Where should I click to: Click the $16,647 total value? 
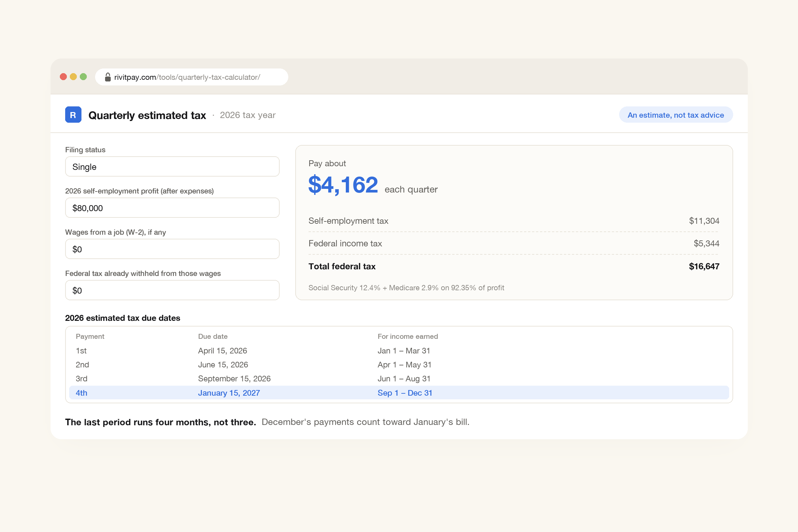coord(704,266)
